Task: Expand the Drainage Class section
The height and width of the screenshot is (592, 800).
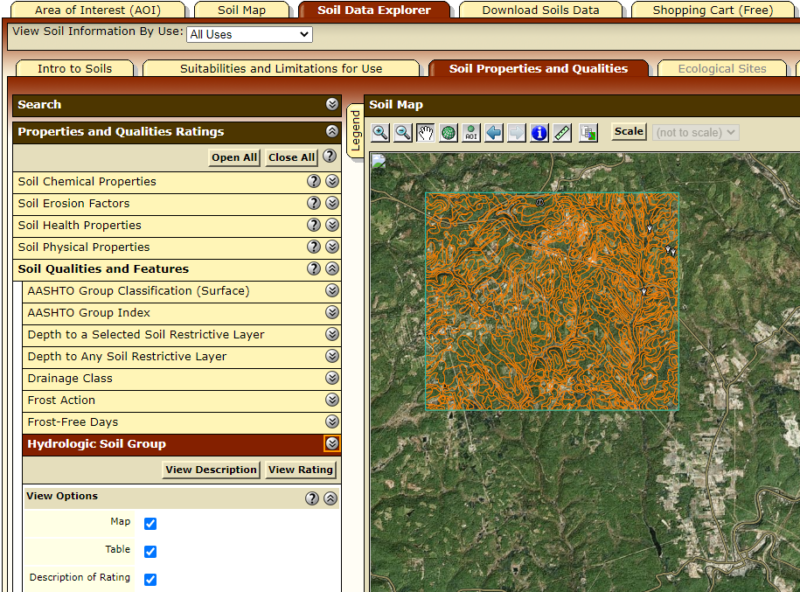Action: 332,379
